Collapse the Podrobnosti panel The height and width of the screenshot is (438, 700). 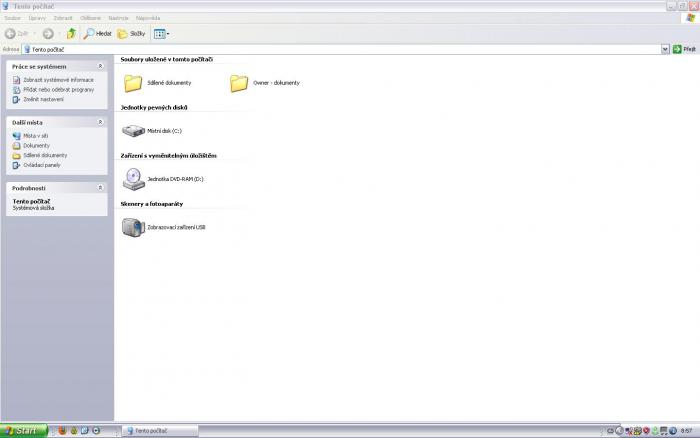(100, 187)
